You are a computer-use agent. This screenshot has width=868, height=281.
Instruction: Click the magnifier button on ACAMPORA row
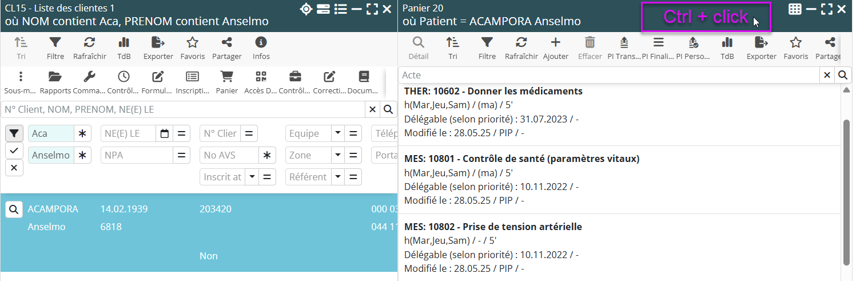(14, 209)
